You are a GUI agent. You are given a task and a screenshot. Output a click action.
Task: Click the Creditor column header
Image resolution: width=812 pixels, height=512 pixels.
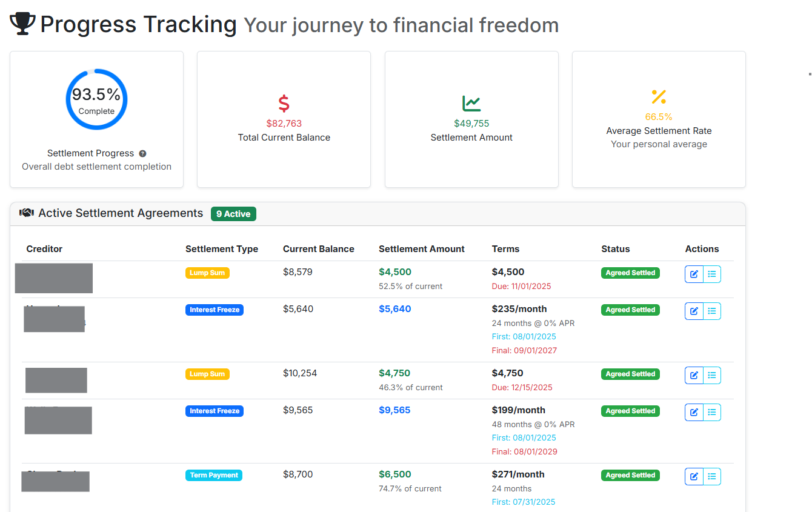pos(43,249)
